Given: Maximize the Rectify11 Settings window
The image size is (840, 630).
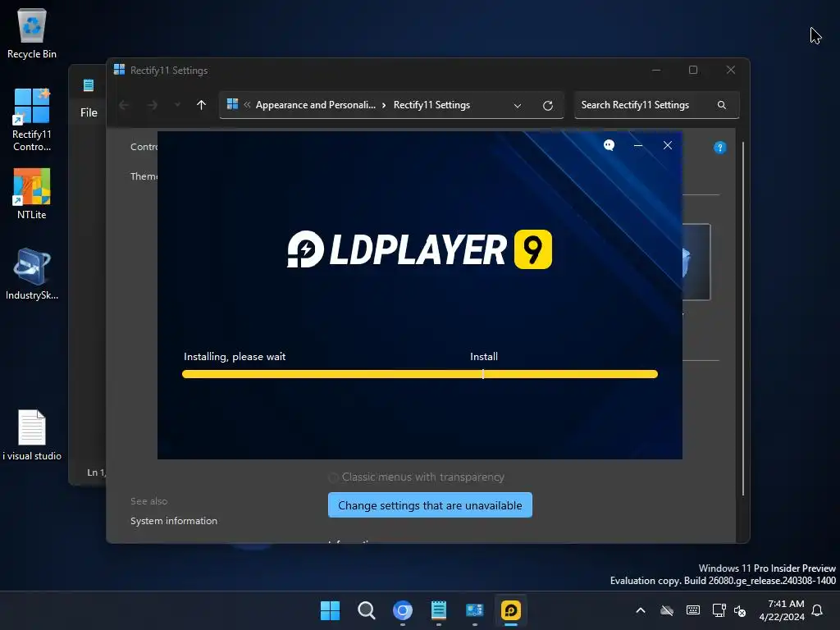Looking at the screenshot, I should click(x=692, y=70).
